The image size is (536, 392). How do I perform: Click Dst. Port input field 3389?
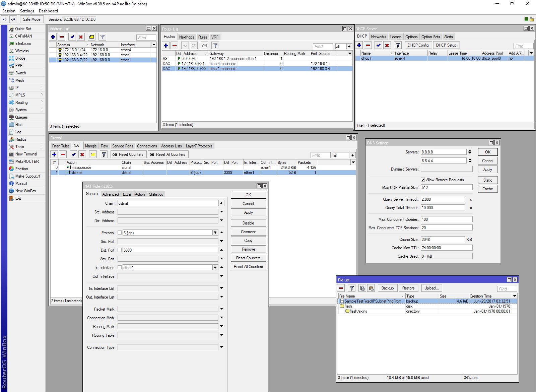[x=170, y=250]
